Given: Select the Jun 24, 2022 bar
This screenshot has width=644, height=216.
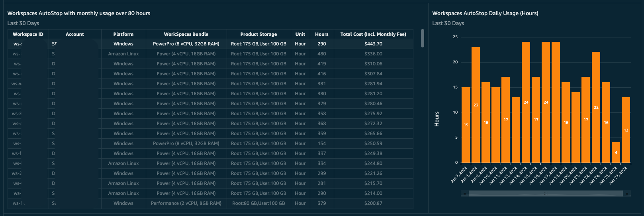Looking at the screenshot, I should tap(606, 122).
